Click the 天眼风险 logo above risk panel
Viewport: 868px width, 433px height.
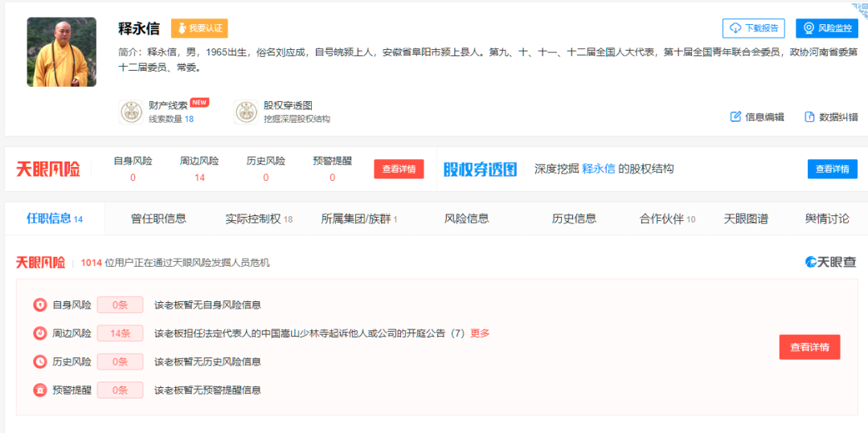pos(40,263)
